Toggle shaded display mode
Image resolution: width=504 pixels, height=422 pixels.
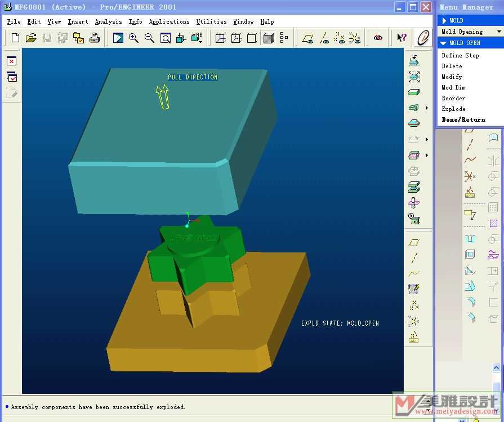[268, 38]
